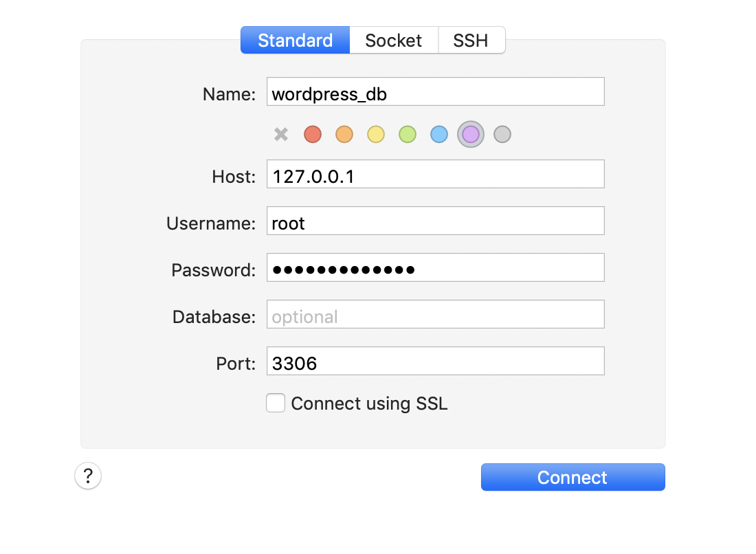
Task: Click the optional Database field
Action: tap(435, 314)
